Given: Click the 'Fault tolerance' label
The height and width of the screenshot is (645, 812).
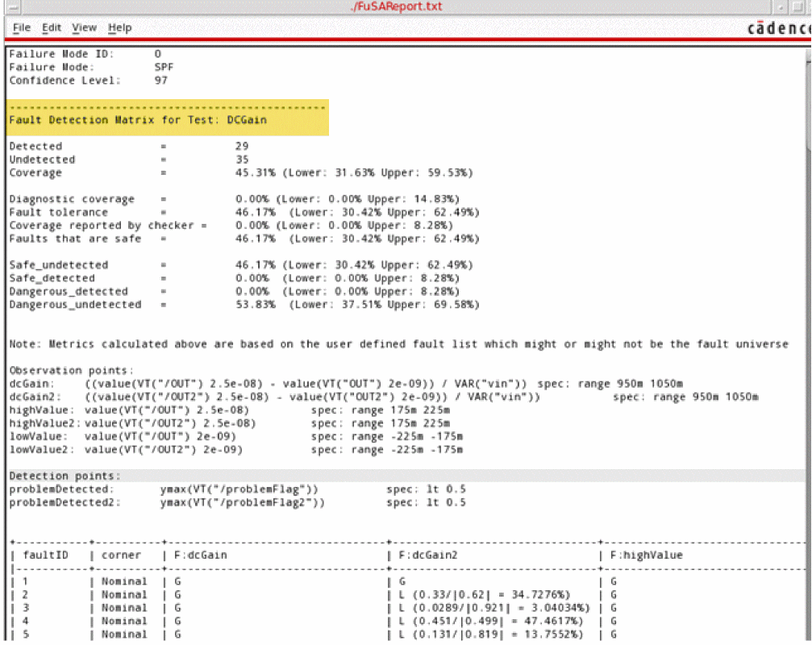Looking at the screenshot, I should [59, 212].
